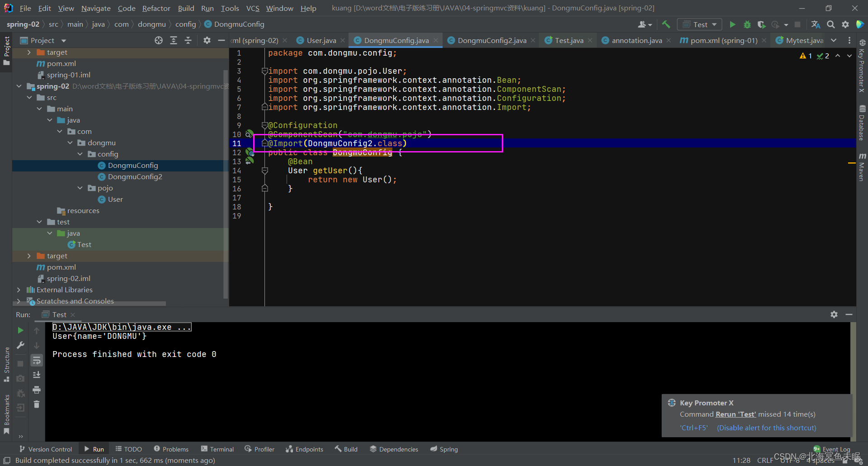Open Project panel options gear
Image resolution: width=868 pixels, height=466 pixels.
point(207,40)
